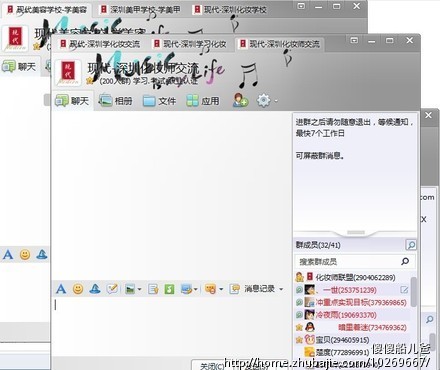Open the 应用 apps tab
This screenshot has height=370, width=440.
click(x=203, y=101)
